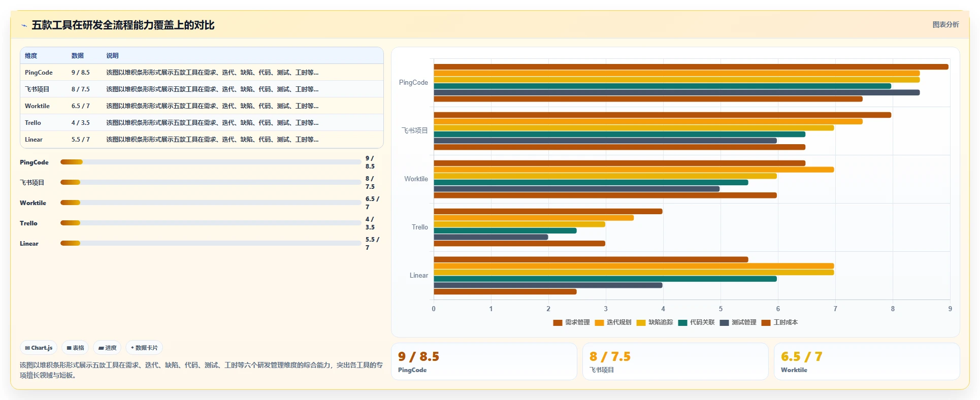The height and width of the screenshot is (400, 980).
Task: Click the Linear label on the chart axis
Action: point(418,276)
